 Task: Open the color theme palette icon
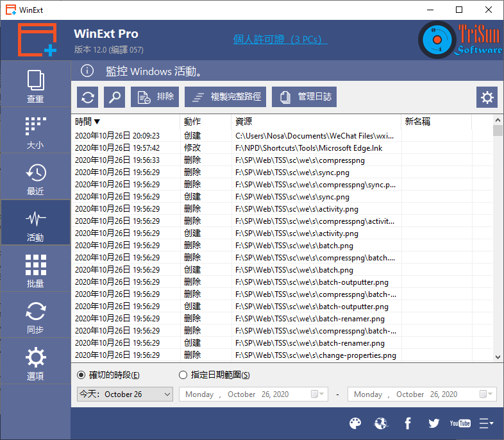(355, 423)
